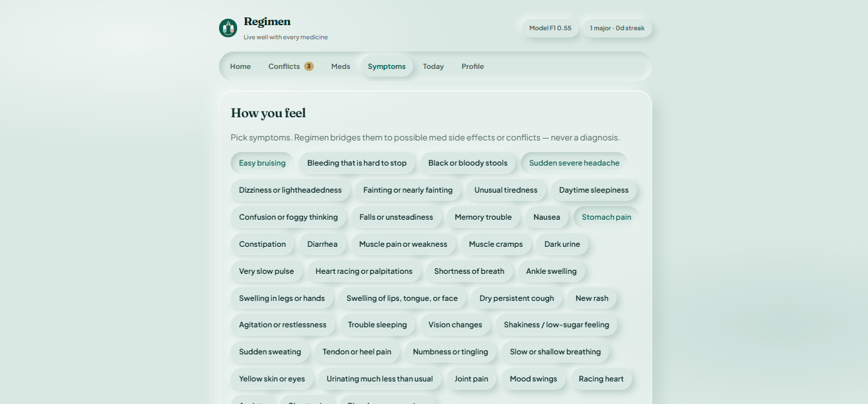
Task: Select the Dizziness or lightheadedness symptom
Action: click(x=291, y=190)
